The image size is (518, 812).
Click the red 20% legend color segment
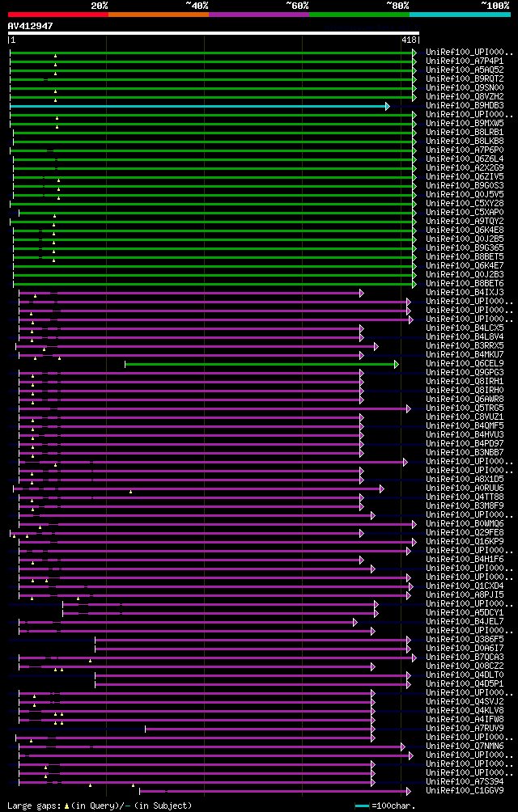58,15
